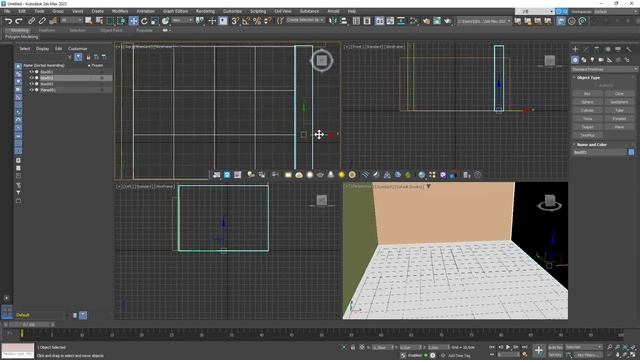Click the Redo arrow in the main toolbar
640x360 pixels.
(19, 21)
